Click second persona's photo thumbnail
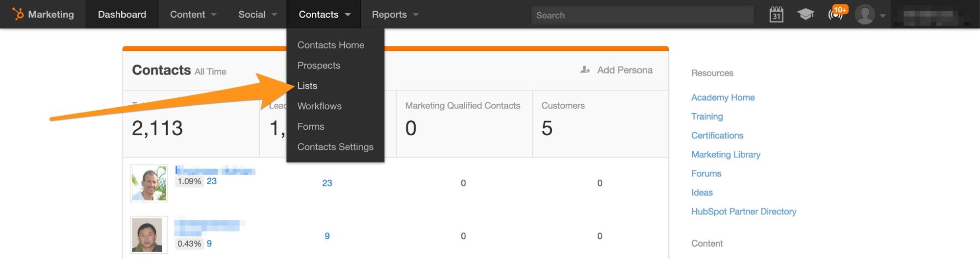Viewport: 980px width, 259px height. [x=149, y=235]
